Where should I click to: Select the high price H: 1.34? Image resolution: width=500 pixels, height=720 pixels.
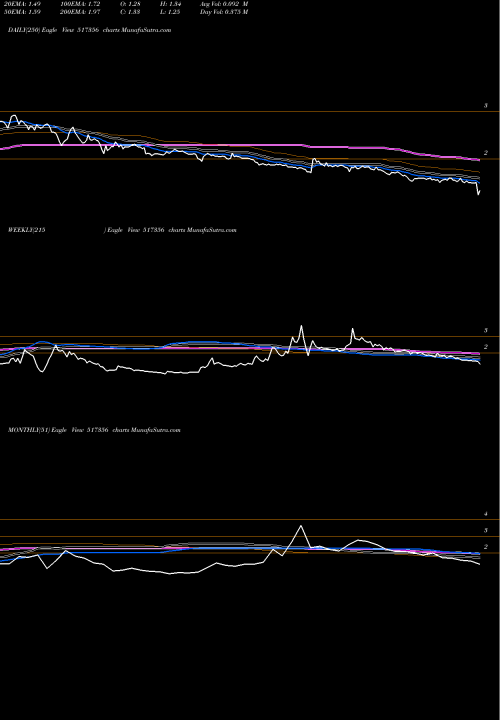169,4
